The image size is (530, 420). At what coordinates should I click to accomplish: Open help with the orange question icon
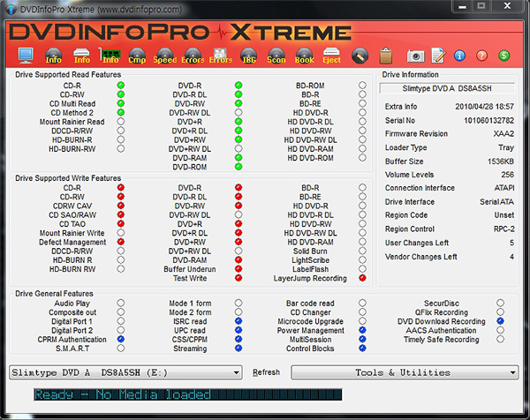coord(481,56)
